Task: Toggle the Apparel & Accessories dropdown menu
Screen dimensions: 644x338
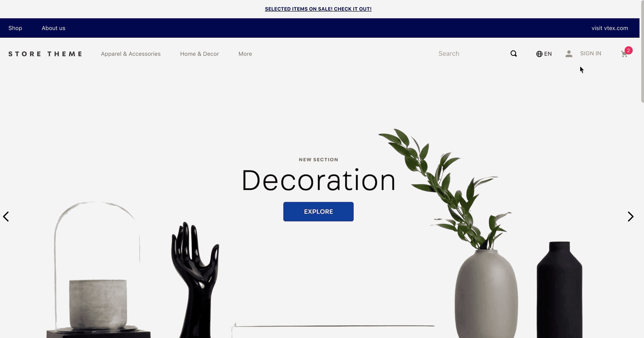Action: point(130,53)
